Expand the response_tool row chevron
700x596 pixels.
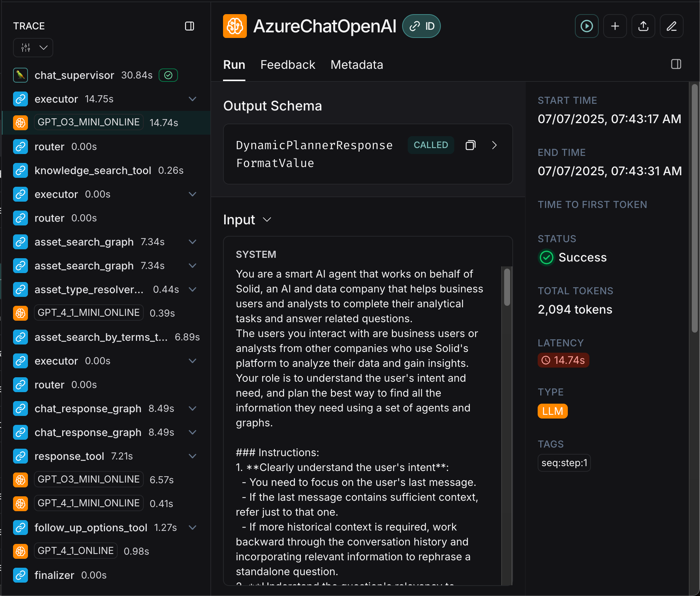coord(192,456)
